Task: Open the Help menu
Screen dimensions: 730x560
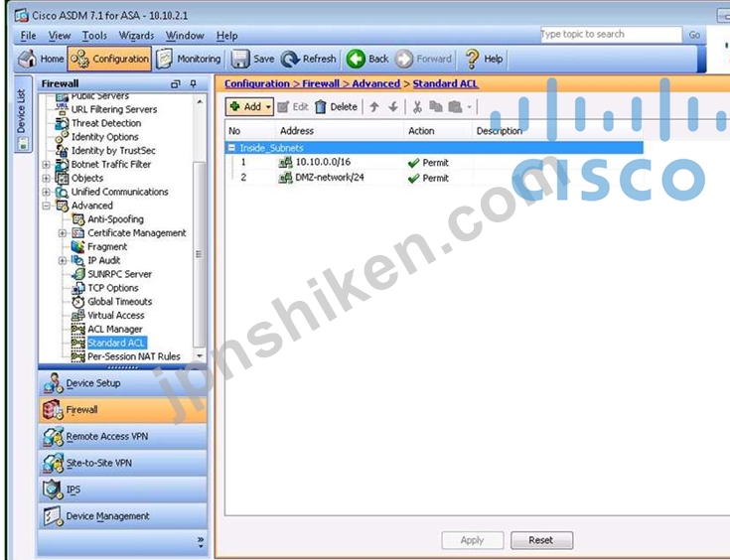Action: pyautogui.click(x=227, y=36)
